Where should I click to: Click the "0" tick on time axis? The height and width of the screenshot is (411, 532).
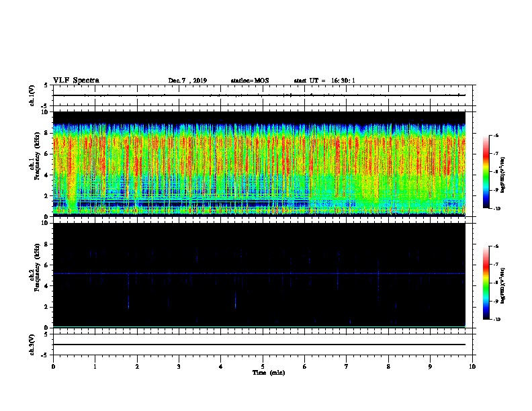click(x=53, y=367)
